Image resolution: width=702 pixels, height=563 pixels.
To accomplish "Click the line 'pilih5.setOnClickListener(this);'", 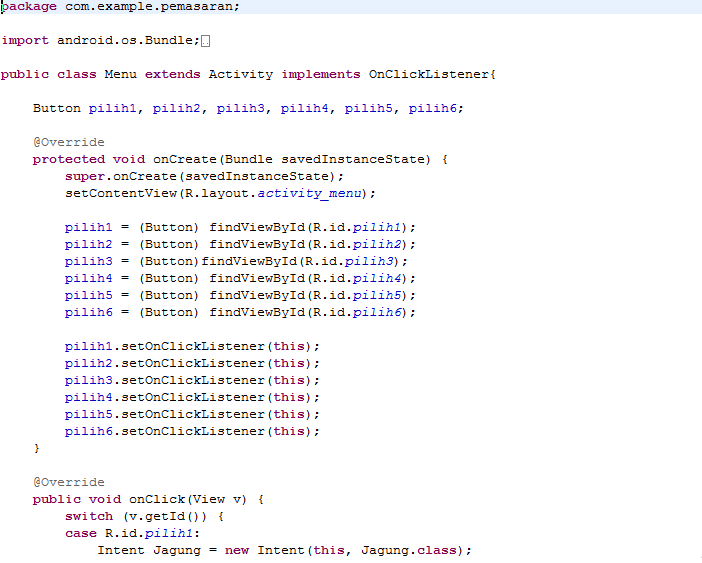I will (x=192, y=414).
